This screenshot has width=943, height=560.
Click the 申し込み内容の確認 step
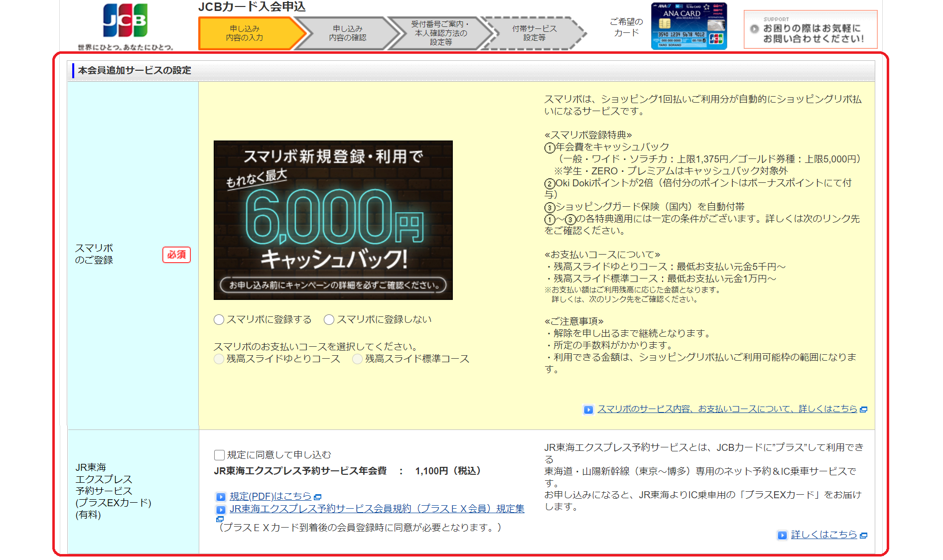pos(347,33)
